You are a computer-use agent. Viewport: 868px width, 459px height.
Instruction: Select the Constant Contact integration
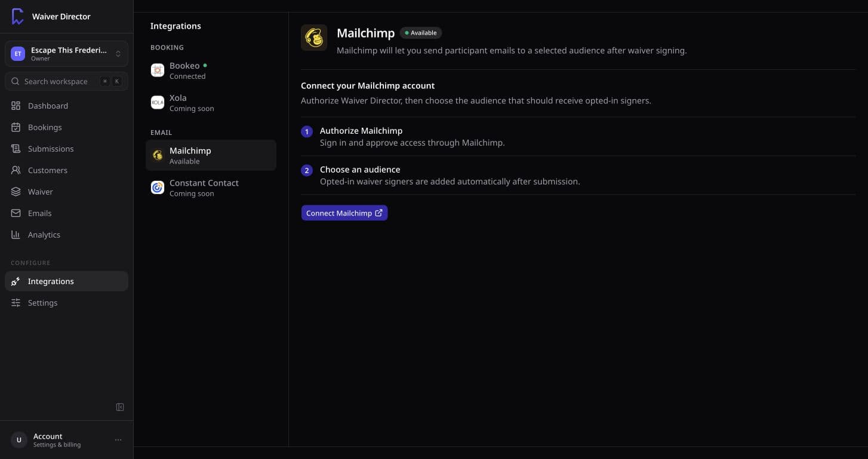(x=211, y=187)
